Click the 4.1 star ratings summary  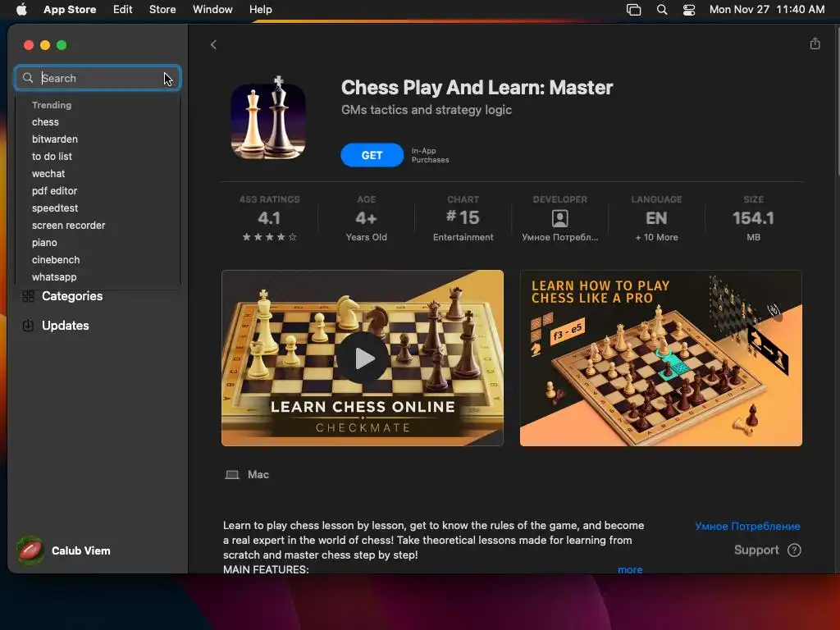click(269, 218)
